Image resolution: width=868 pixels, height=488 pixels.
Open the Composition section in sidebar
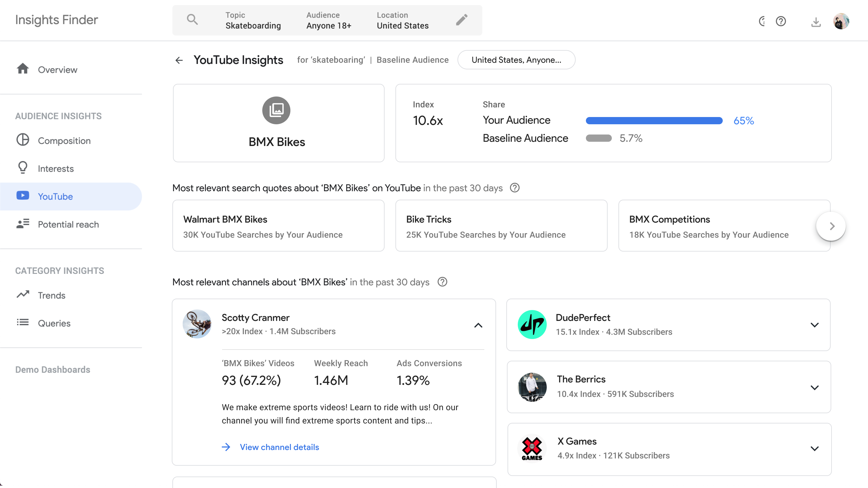64,141
